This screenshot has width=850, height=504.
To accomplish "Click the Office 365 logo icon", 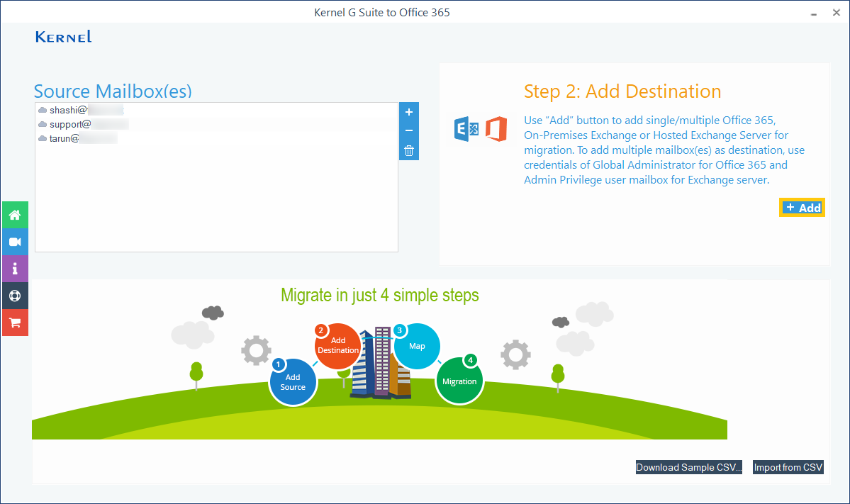I will 496,130.
